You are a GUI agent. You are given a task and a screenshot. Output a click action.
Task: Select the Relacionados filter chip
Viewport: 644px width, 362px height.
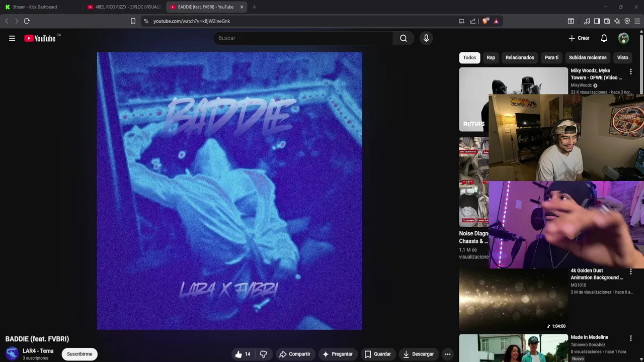[x=520, y=57]
